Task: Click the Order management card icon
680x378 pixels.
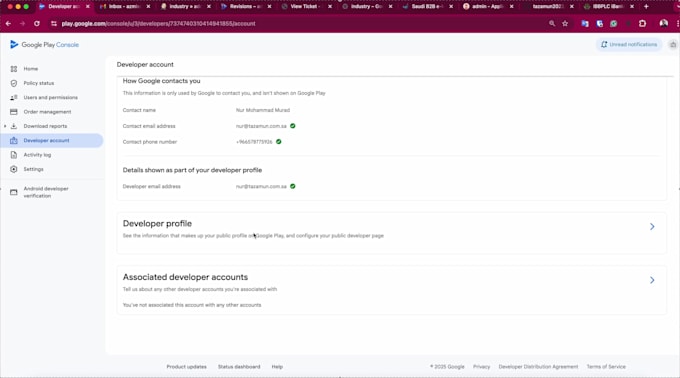Action: 14,112
